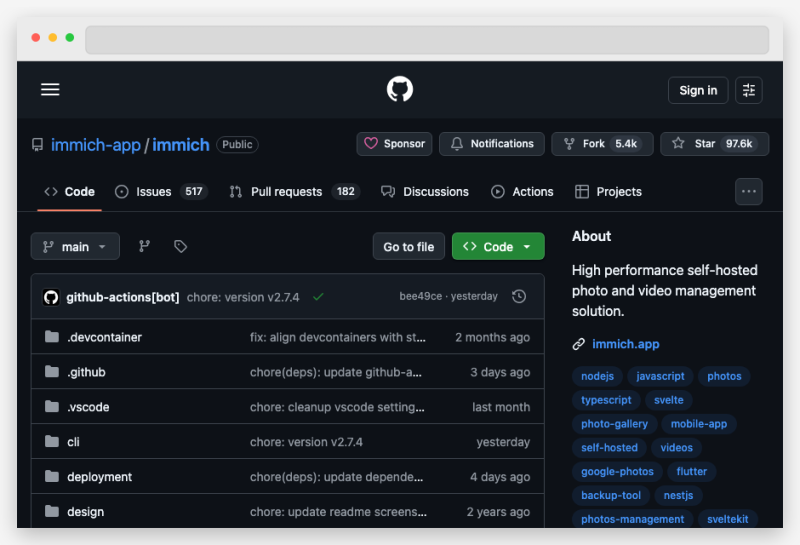This screenshot has width=800, height=545.
Task: Open the three-dot more tabs menu
Action: tap(749, 191)
